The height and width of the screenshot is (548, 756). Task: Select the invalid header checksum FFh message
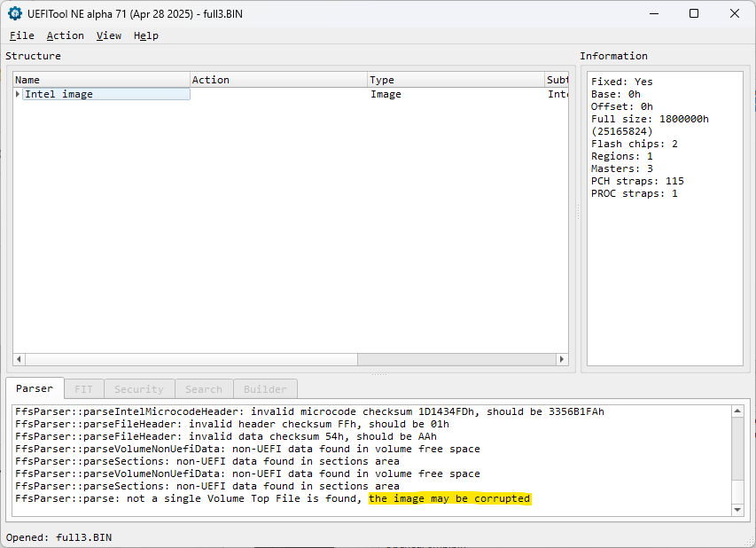[232, 424]
